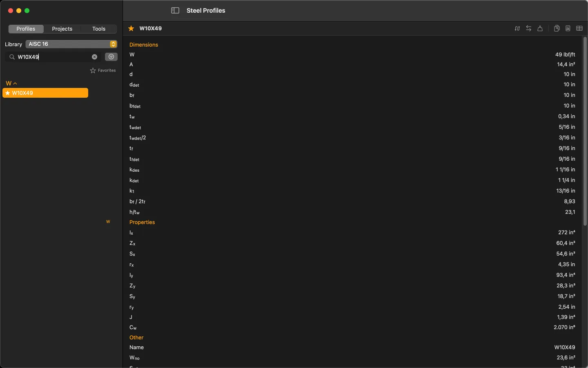Click the weight icon in the toolbar
The width and height of the screenshot is (588, 368).
tap(540, 28)
